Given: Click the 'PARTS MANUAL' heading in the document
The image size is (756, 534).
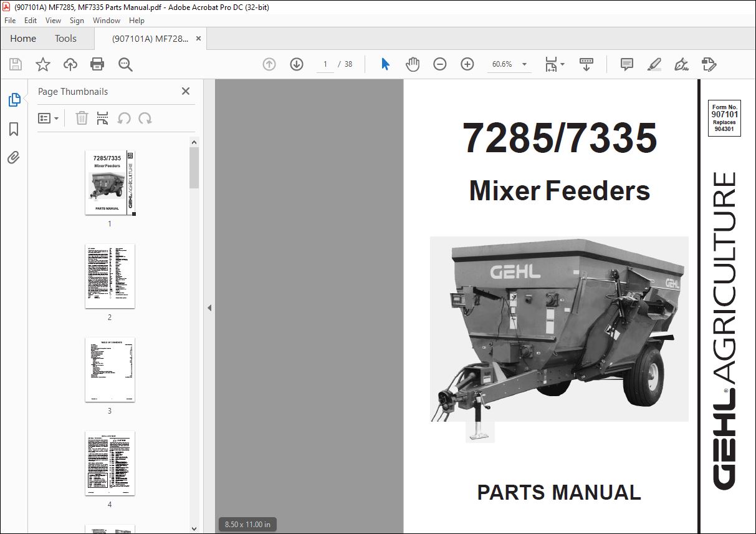Looking at the screenshot, I should pos(559,492).
